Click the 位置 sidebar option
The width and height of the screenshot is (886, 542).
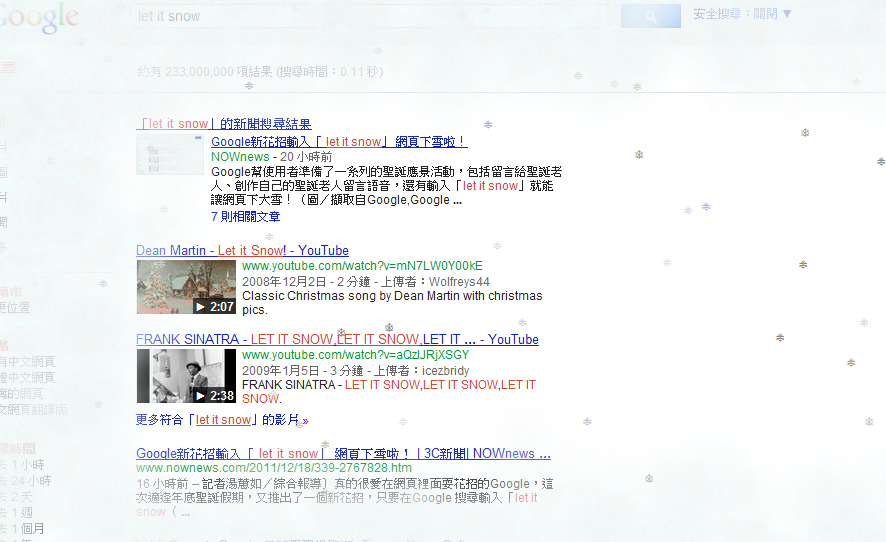pos(15,307)
